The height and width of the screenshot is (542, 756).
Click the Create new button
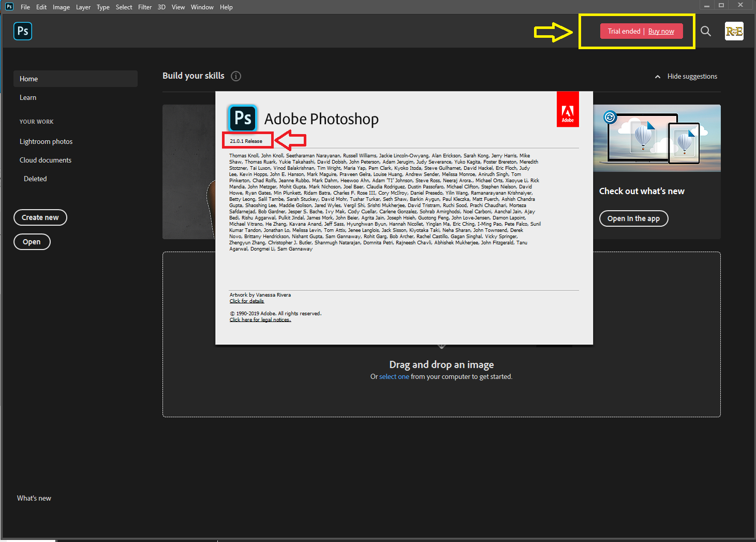click(40, 217)
